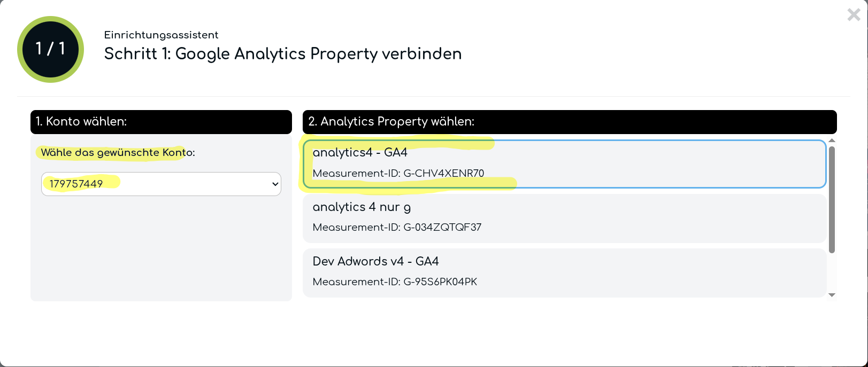The image size is (868, 367).
Task: Close the setup wizard dialog
Action: coord(854,15)
